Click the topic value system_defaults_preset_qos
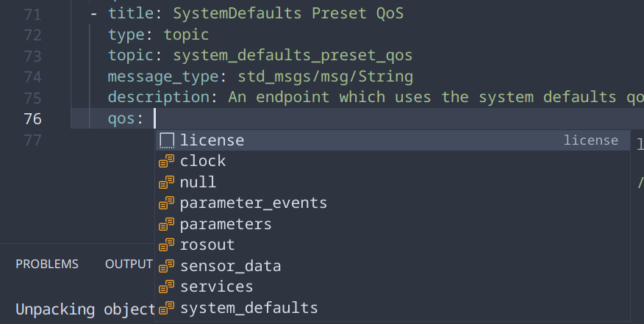 tap(293, 55)
